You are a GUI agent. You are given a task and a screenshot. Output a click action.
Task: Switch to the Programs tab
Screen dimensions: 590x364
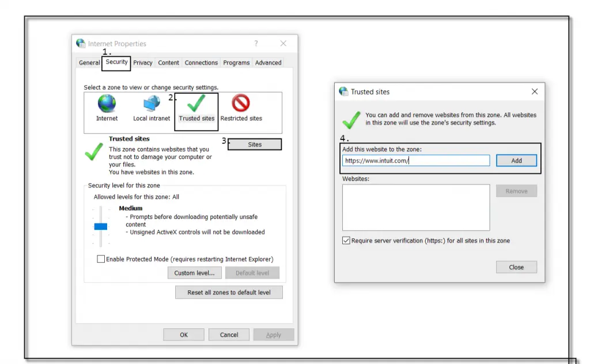(x=236, y=63)
